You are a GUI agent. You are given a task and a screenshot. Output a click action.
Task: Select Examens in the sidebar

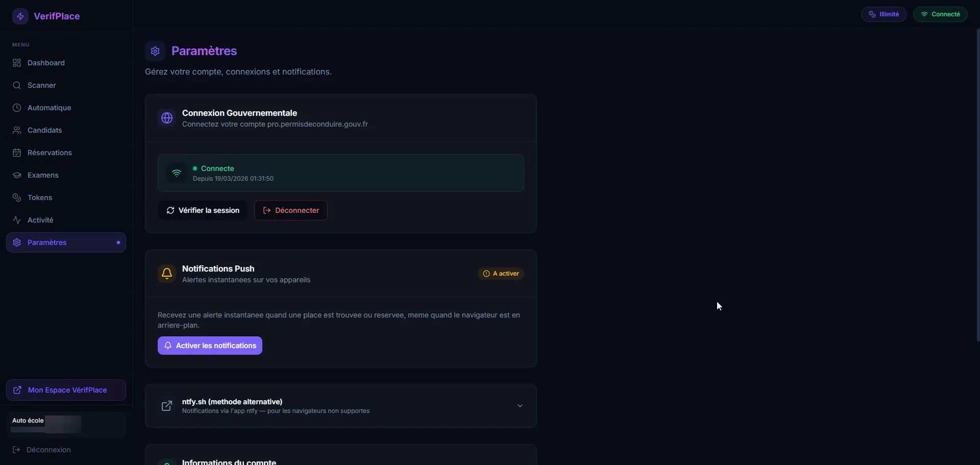(43, 175)
